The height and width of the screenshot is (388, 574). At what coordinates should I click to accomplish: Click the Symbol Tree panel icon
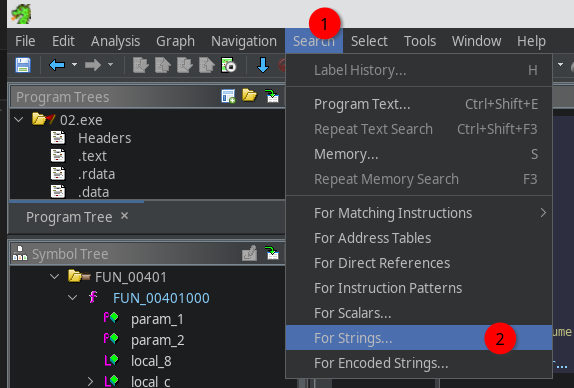pos(20,253)
